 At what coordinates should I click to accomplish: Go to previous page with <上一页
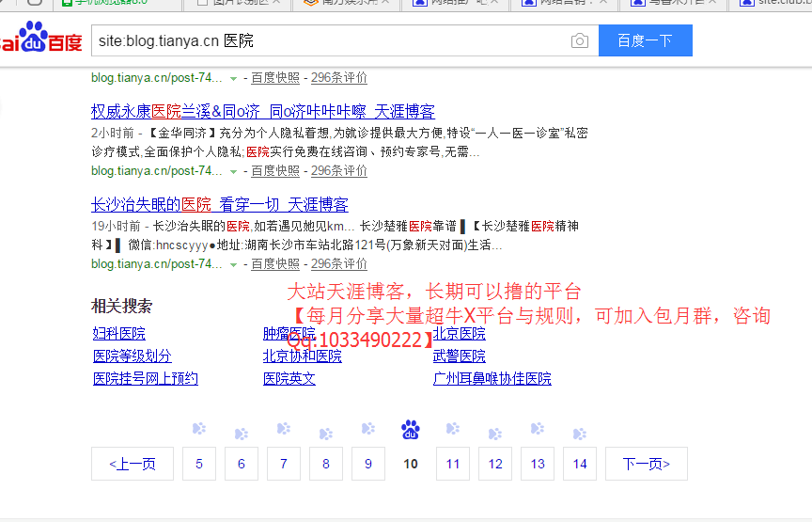[133, 464]
